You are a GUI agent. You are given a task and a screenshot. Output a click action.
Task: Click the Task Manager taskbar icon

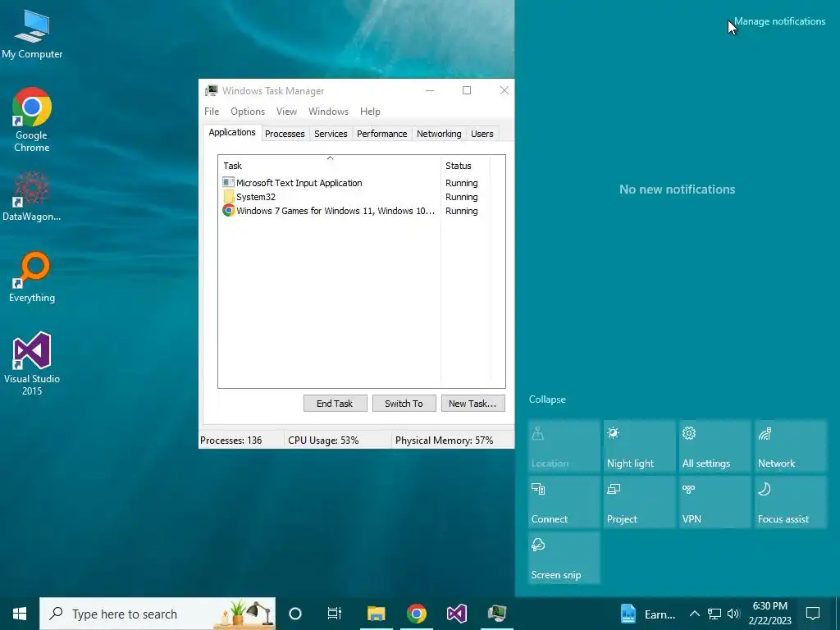497,614
